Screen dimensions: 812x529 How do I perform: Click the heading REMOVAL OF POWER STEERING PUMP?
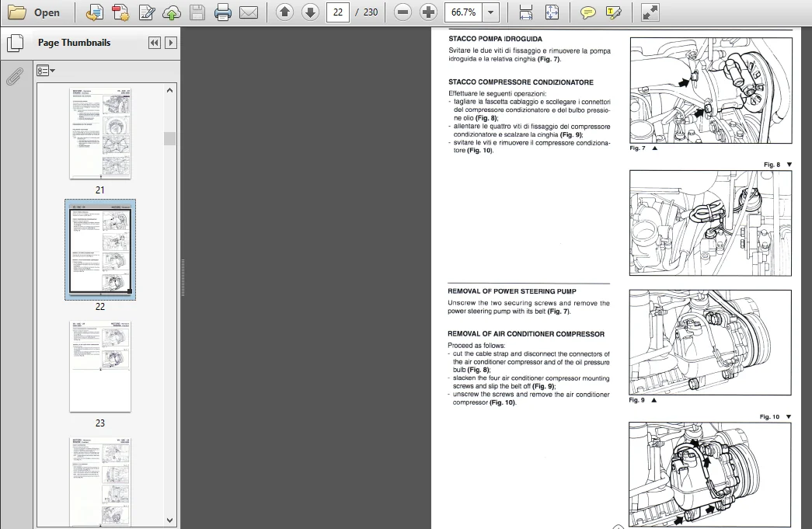click(511, 291)
